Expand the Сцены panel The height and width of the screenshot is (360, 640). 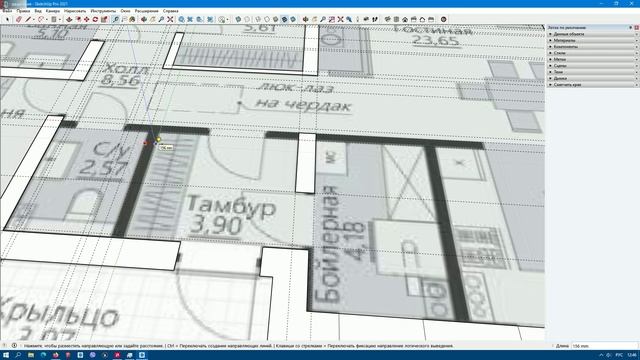(x=593, y=66)
